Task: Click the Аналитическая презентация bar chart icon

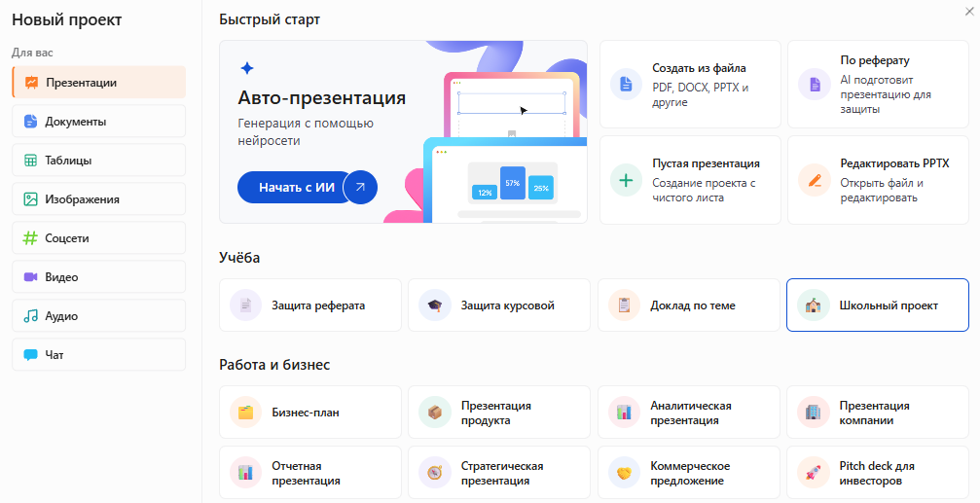Action: 624,412
